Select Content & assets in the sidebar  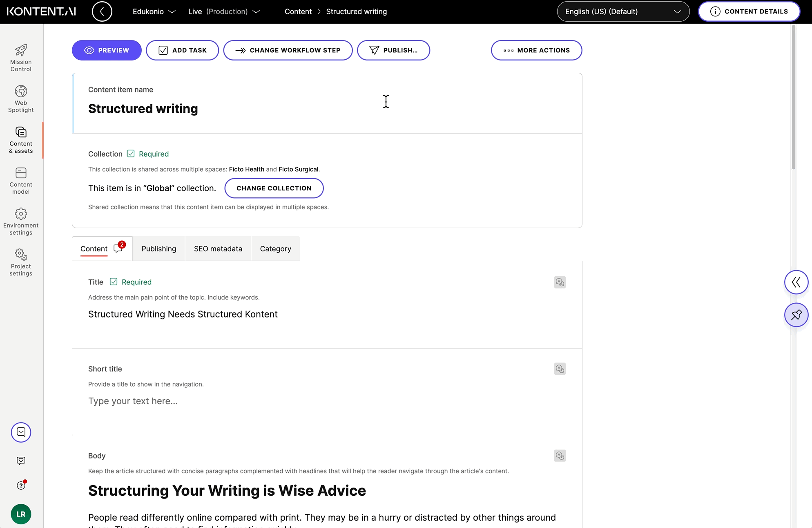point(21,140)
